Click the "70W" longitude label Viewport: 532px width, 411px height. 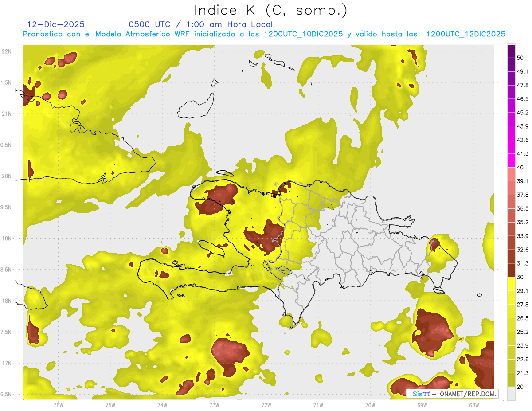[x=370, y=405]
